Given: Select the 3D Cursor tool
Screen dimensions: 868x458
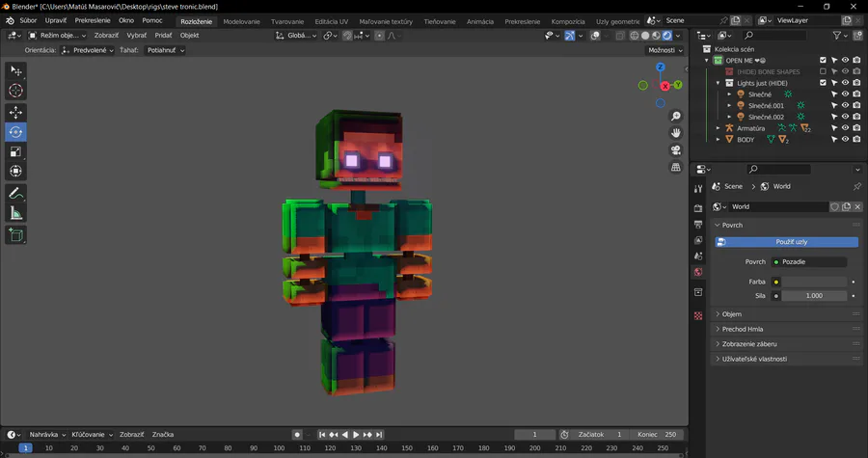Looking at the screenshot, I should [15, 91].
